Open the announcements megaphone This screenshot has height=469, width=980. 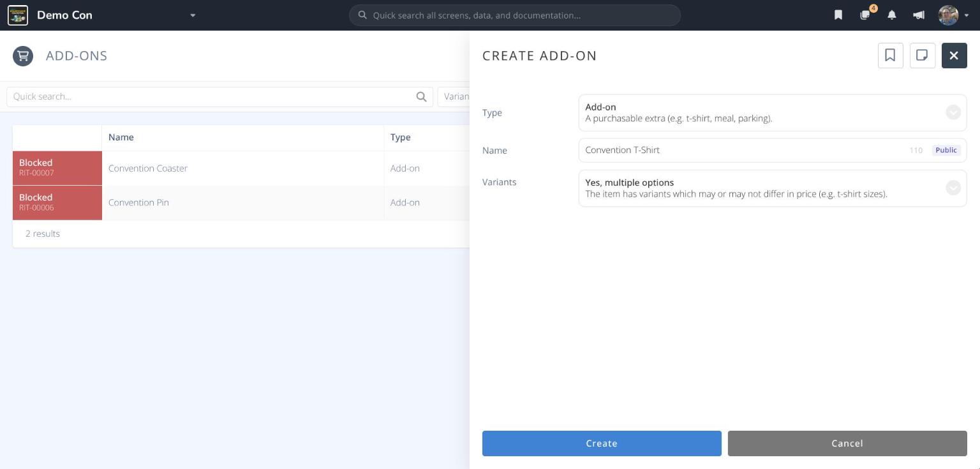(x=919, y=15)
